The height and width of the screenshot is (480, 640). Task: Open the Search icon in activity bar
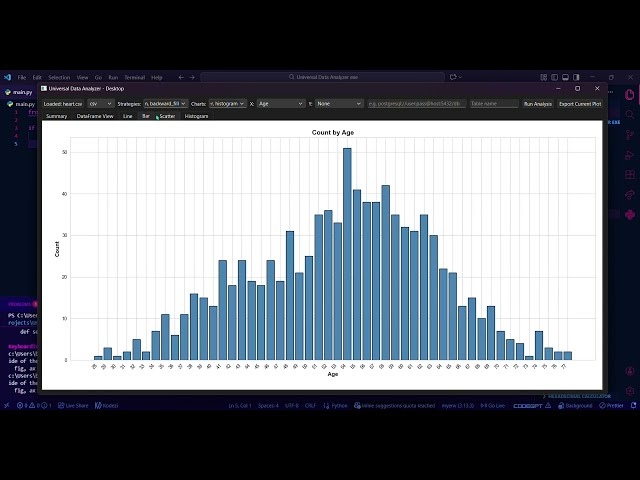click(x=630, y=114)
